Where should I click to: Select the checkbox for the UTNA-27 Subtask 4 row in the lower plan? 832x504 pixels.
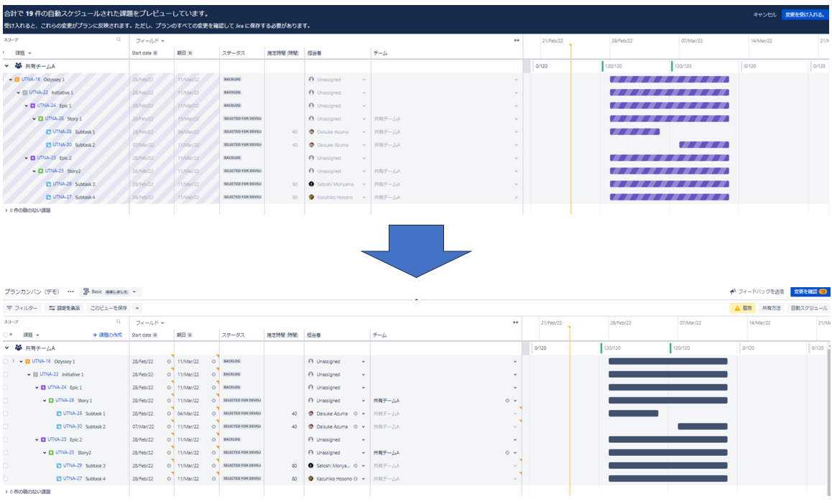point(5,478)
